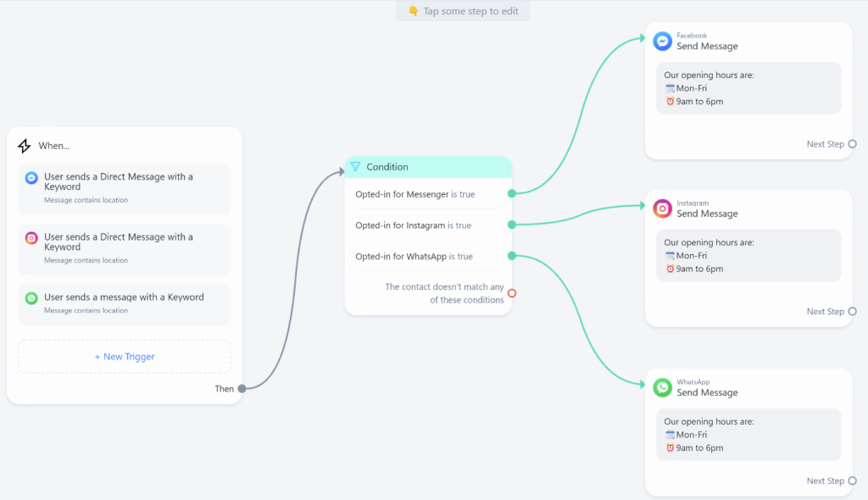Click 'Next Step' label on Instagram card

[x=825, y=311]
